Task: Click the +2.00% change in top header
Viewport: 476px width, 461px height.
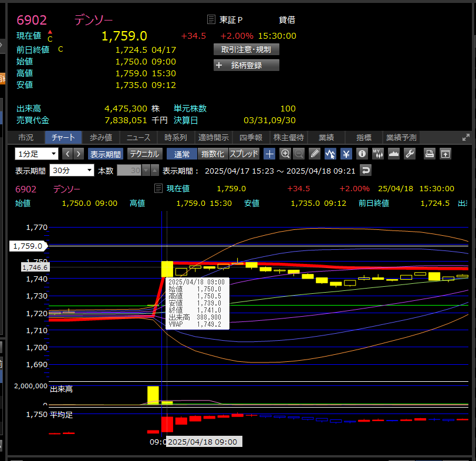Action: (237, 36)
